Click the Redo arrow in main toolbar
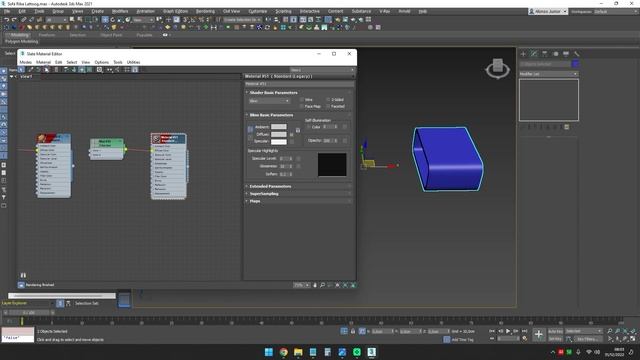The height and width of the screenshot is (360, 640). click(x=14, y=20)
